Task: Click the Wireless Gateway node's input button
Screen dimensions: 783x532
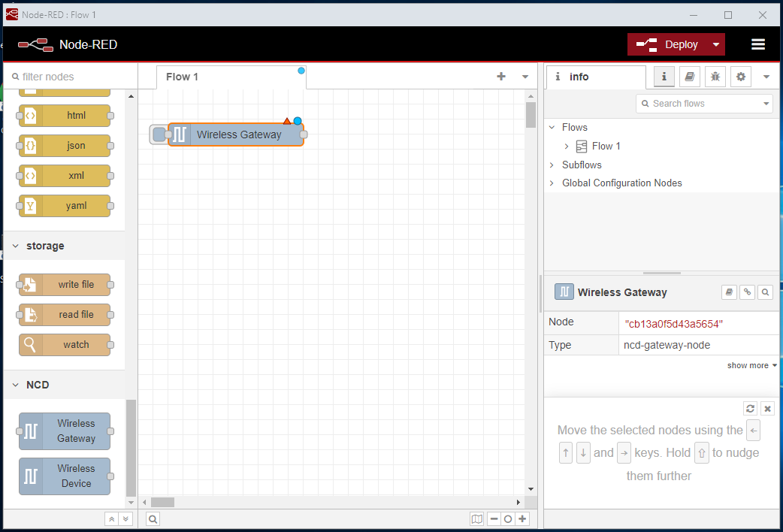Action: pyautogui.click(x=159, y=135)
